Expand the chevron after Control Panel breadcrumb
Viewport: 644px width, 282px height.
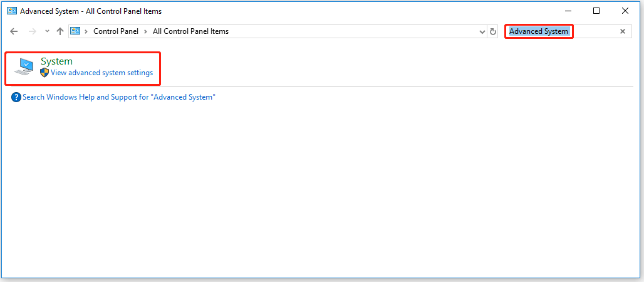[145, 31]
